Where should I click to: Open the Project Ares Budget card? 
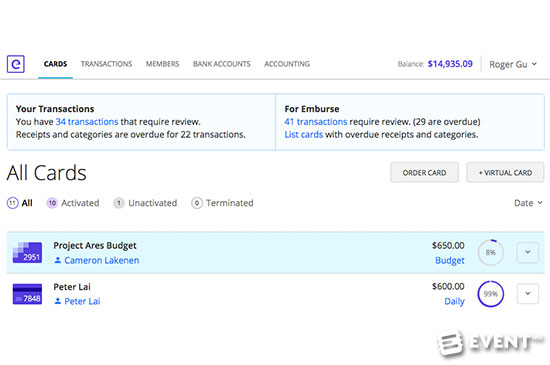pyautogui.click(x=95, y=245)
